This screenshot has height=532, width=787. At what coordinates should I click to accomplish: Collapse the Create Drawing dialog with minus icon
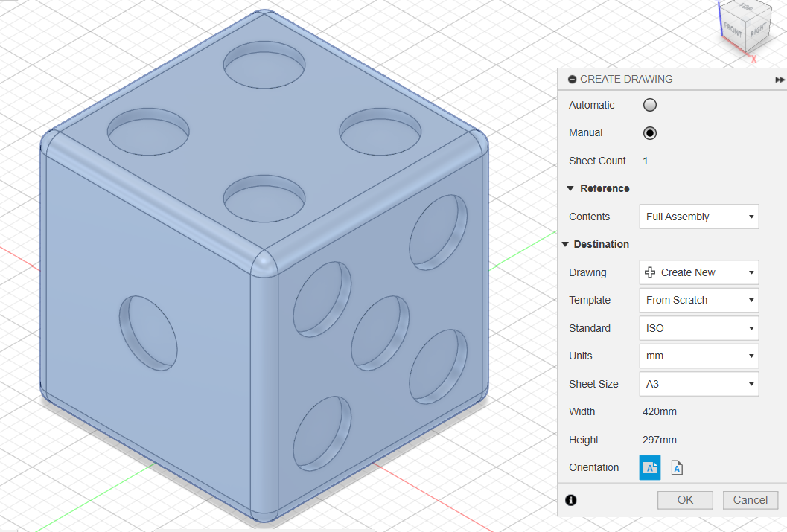click(572, 79)
